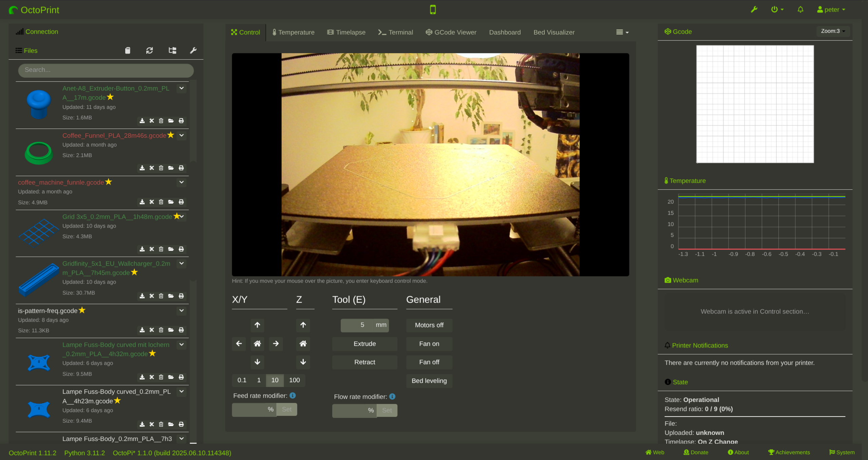This screenshot has height=460, width=868.
Task: Open the Zoom:3 dropdown in Gcode panel
Action: [x=832, y=31]
